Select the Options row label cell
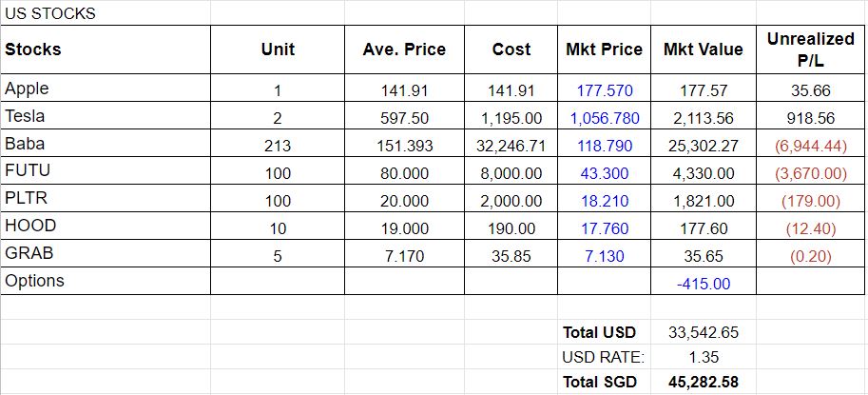 click(106, 281)
